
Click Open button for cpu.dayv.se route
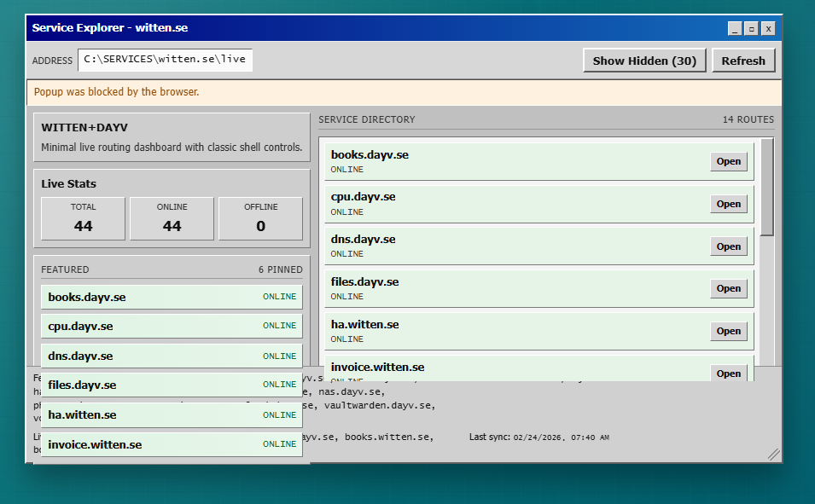point(728,204)
